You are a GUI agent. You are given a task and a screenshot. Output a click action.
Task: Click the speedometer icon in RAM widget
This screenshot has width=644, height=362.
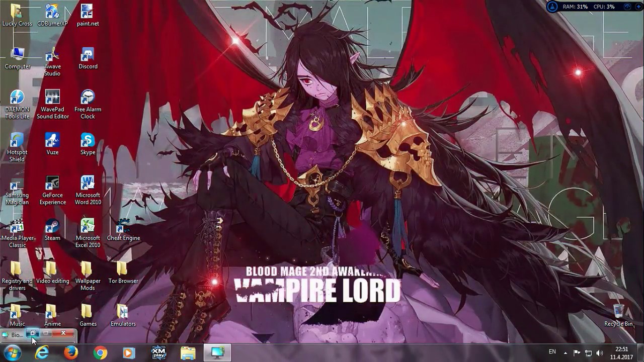tap(627, 7)
